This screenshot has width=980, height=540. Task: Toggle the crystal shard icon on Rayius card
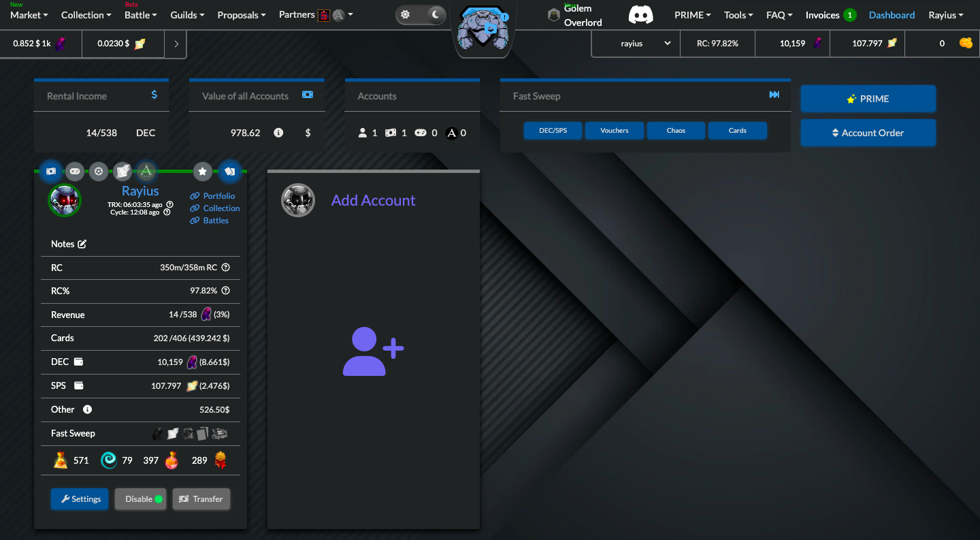point(122,171)
